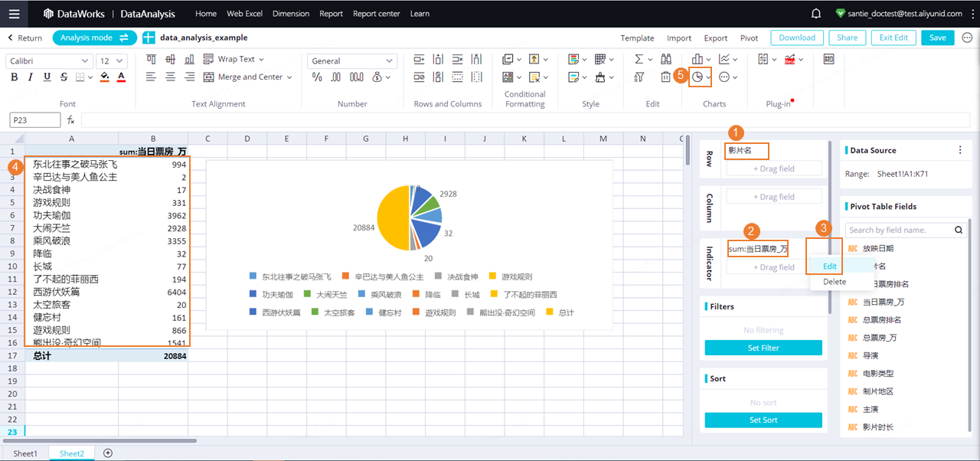Viewport: 980px width, 461px height.
Task: Expand the currency format dropdown arrow
Action: (x=387, y=77)
